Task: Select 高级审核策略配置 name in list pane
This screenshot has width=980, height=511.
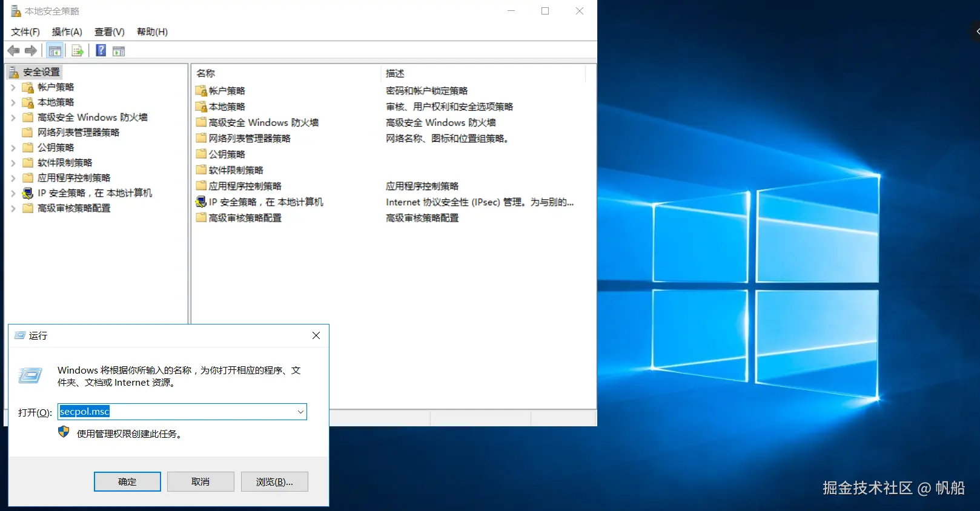Action: (x=245, y=218)
